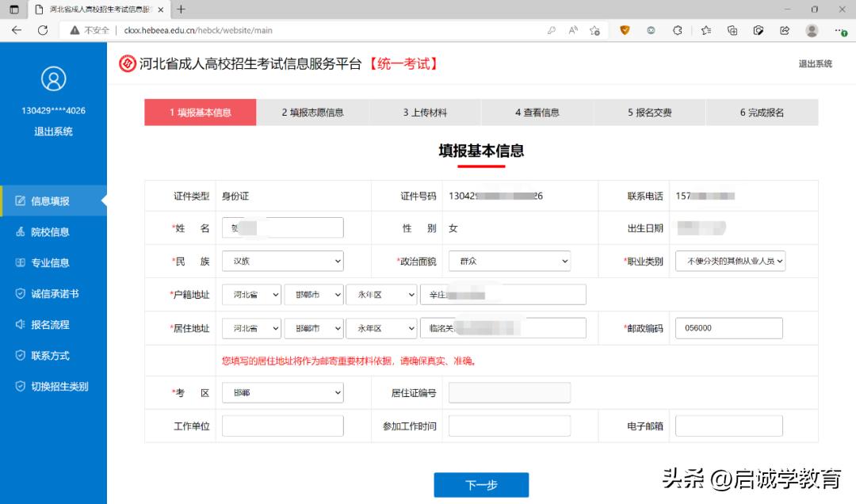Switch to step 2 填报志愿信息
The width and height of the screenshot is (856, 504).
click(311, 112)
